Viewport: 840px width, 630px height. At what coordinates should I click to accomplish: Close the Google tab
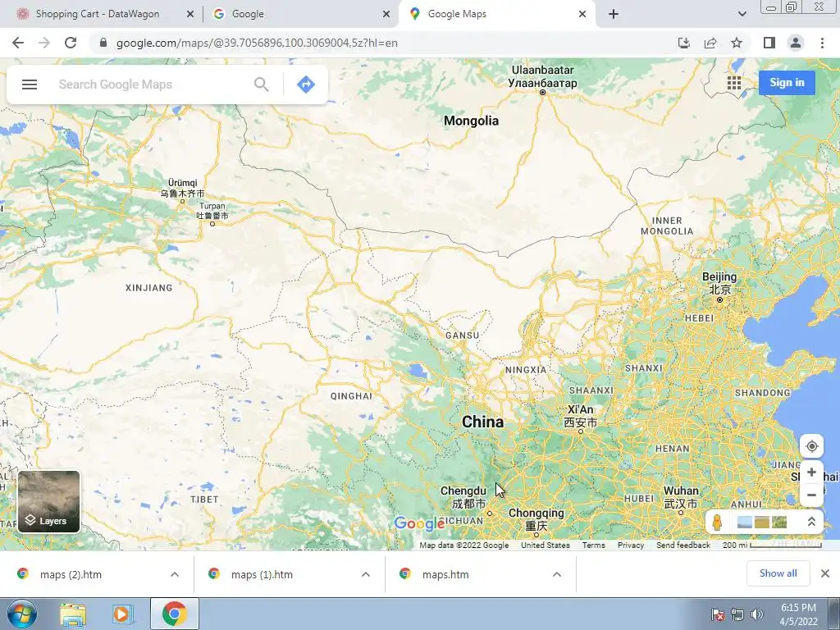[386, 15]
